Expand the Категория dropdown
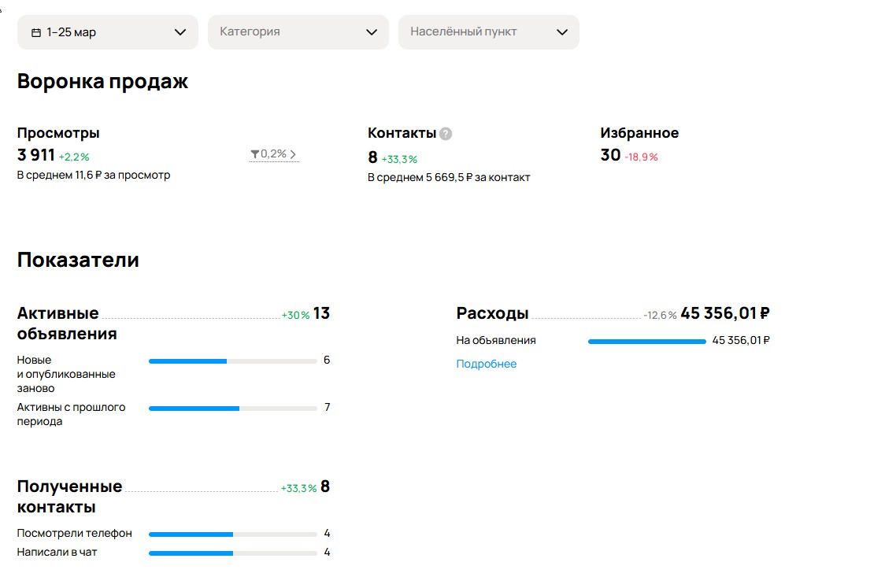The image size is (885, 588). pyautogui.click(x=298, y=32)
